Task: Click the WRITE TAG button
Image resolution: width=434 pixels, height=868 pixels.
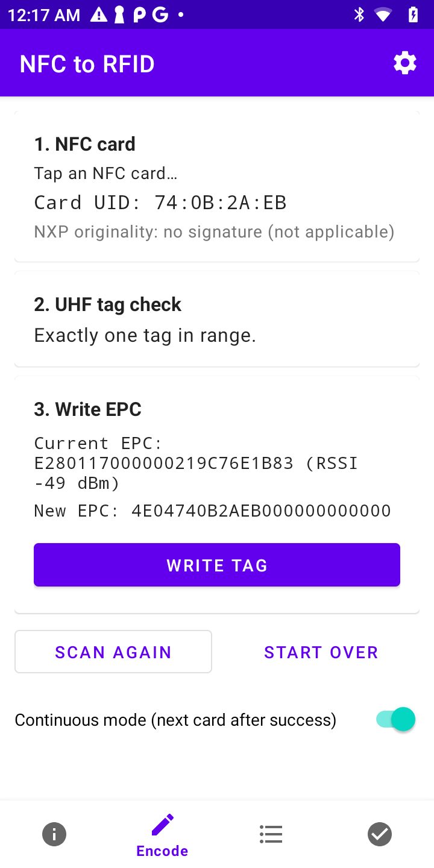Action: coord(217,565)
